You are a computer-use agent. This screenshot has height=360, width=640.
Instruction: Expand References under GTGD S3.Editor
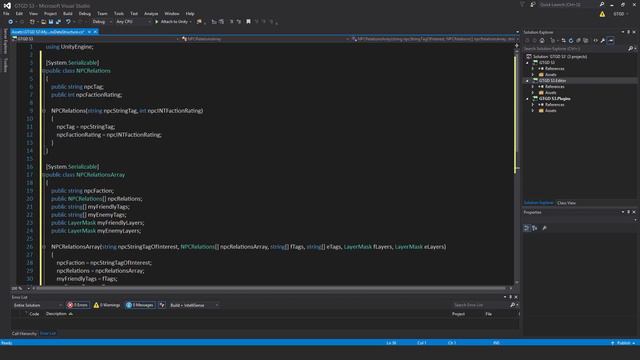click(533, 87)
